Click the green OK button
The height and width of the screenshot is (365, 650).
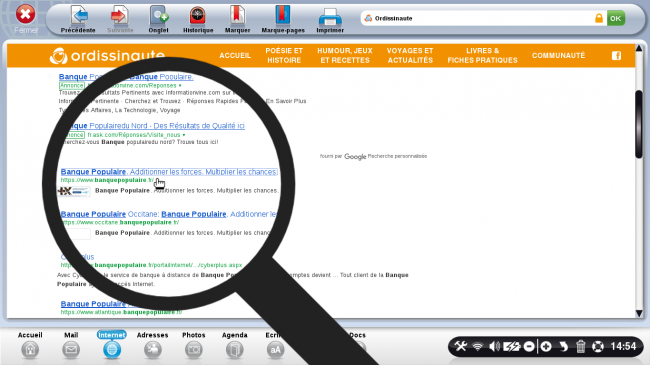[x=616, y=18]
